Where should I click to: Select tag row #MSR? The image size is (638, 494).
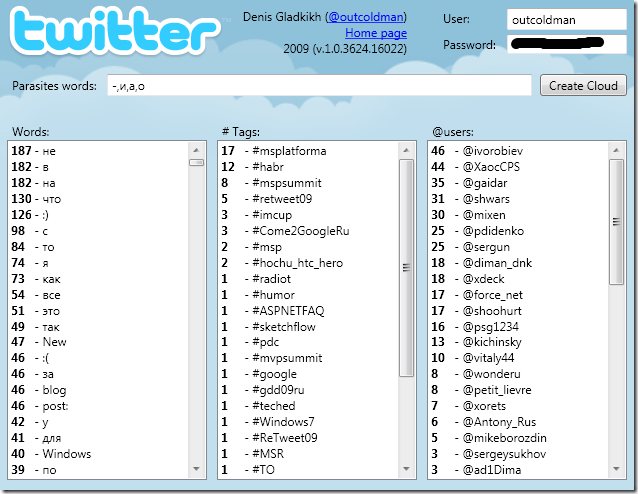308,454
